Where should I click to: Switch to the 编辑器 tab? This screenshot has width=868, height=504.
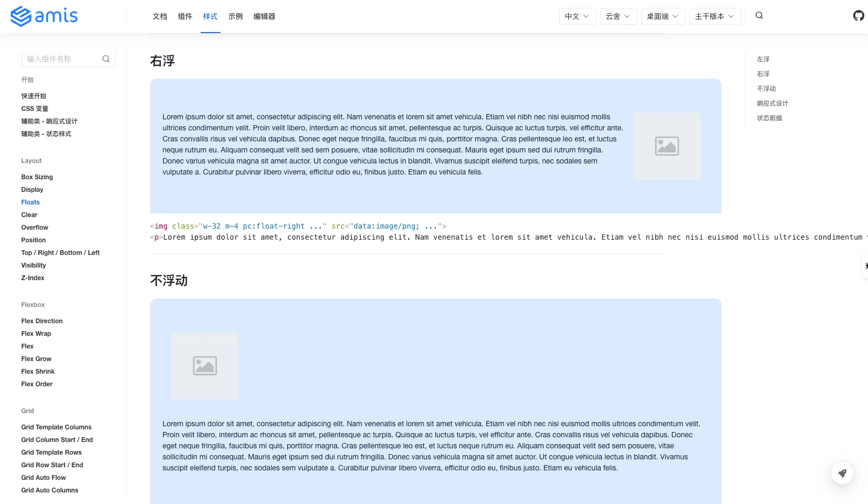(x=264, y=16)
